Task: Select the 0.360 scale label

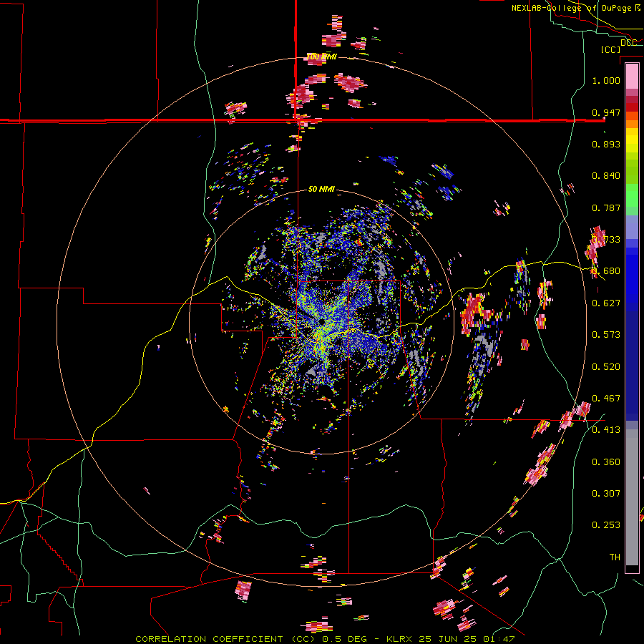Action: [x=606, y=462]
